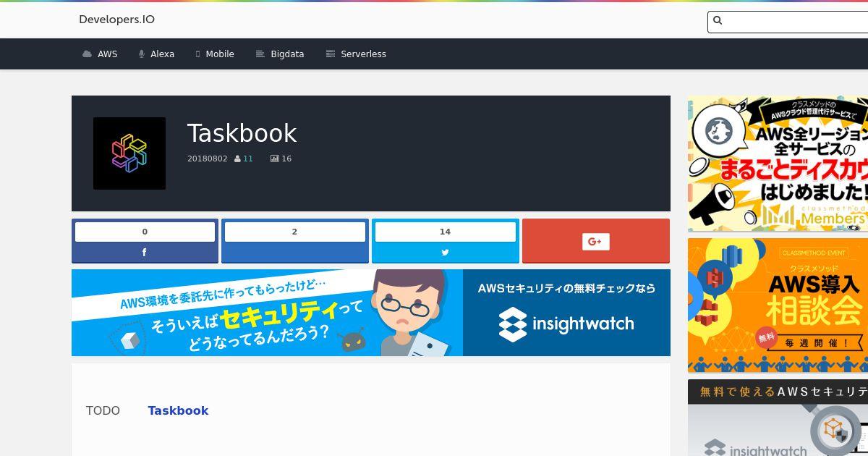Screen dimensions: 868x456
Task: Open the insightwatch security banner ad
Action: click(x=371, y=313)
